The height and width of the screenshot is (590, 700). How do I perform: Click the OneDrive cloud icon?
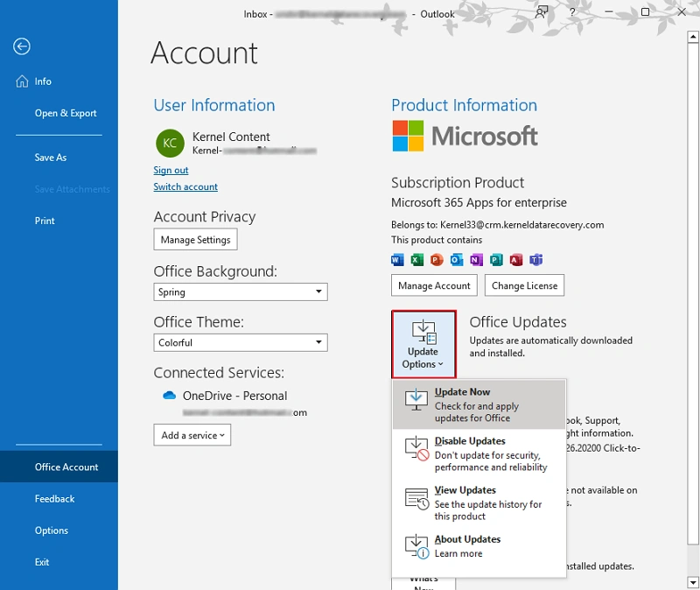pos(169,396)
